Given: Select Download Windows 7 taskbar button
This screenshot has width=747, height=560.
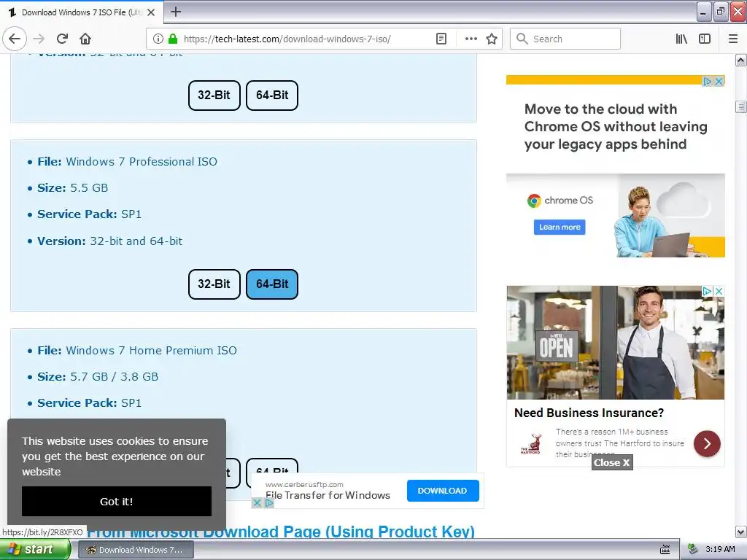Looking at the screenshot, I should click(x=135, y=550).
